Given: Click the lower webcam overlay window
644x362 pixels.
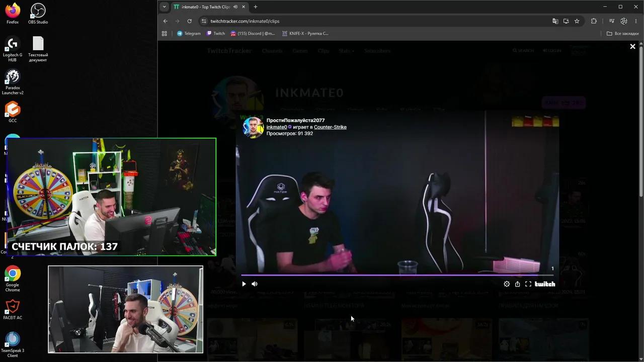Looking at the screenshot, I should (x=125, y=309).
